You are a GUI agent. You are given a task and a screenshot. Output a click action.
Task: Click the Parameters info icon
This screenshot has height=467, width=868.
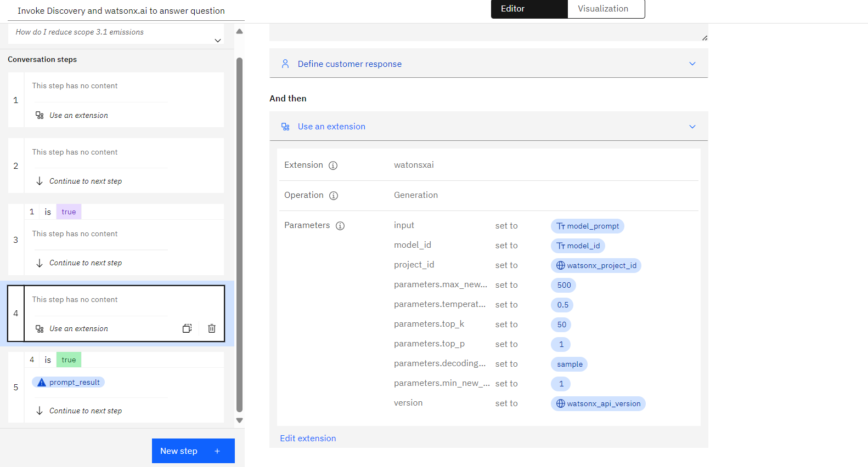tap(340, 226)
